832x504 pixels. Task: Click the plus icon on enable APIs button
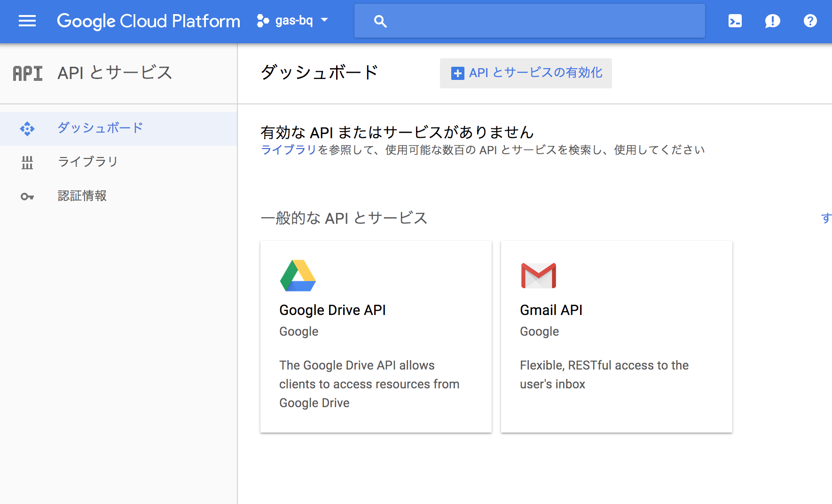(457, 73)
